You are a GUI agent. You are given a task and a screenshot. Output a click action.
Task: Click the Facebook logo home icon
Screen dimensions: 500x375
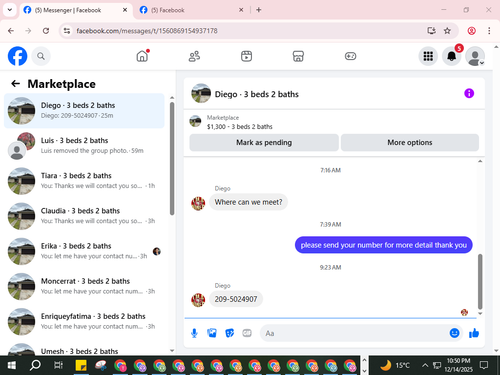tap(17, 56)
